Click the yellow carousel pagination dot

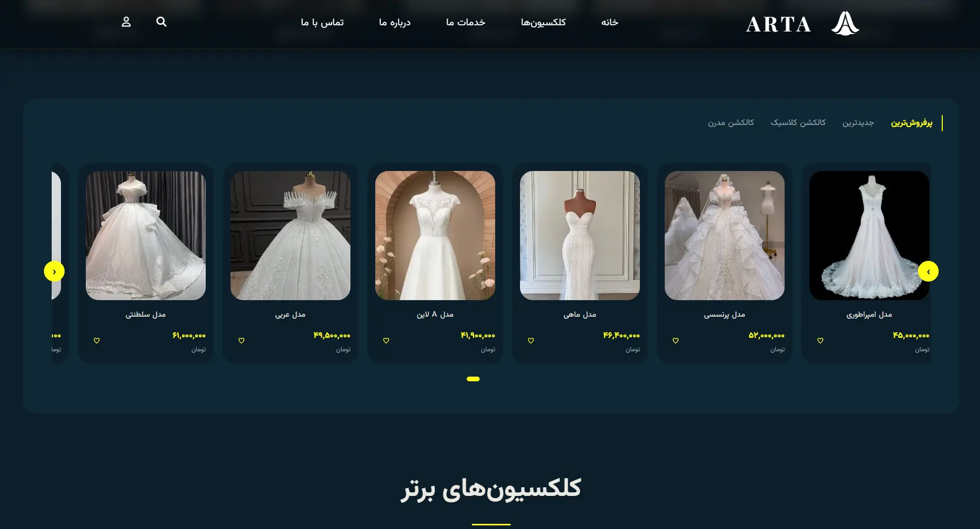click(x=473, y=379)
